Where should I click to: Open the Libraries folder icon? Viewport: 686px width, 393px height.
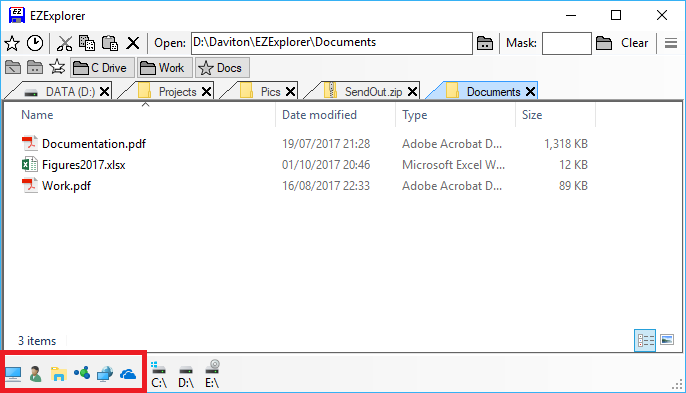coord(58,374)
